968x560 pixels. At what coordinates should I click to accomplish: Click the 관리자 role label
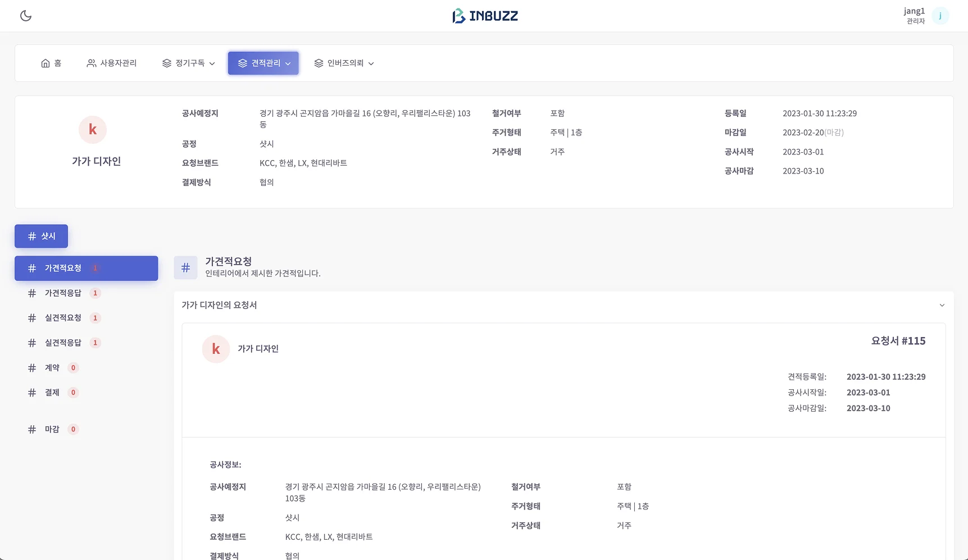point(916,21)
